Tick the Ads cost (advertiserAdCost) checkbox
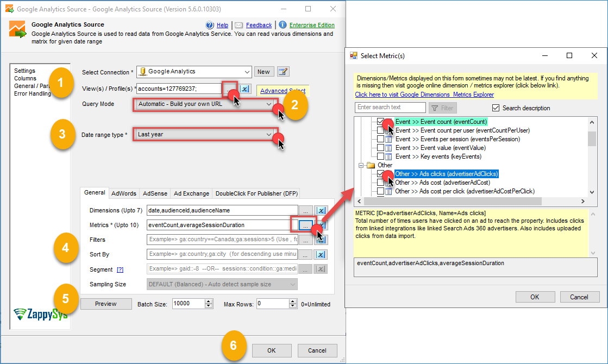This screenshot has height=364, width=608. [381, 183]
